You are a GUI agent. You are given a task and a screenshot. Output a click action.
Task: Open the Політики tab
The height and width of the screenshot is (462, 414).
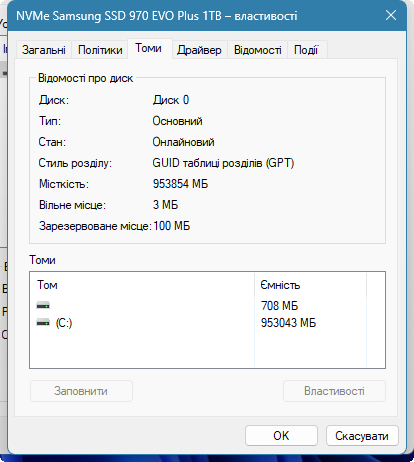100,50
